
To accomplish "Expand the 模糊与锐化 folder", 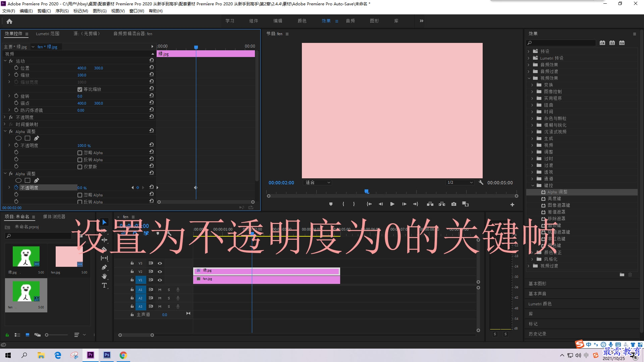I will (x=532, y=125).
